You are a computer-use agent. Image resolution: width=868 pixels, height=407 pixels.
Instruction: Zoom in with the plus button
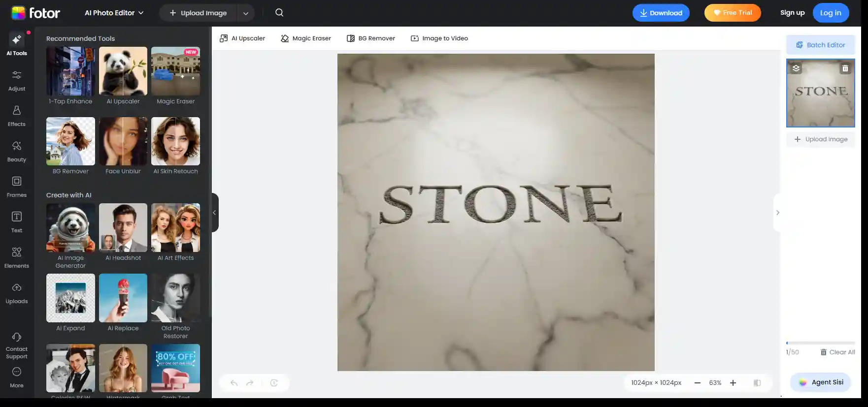(733, 383)
